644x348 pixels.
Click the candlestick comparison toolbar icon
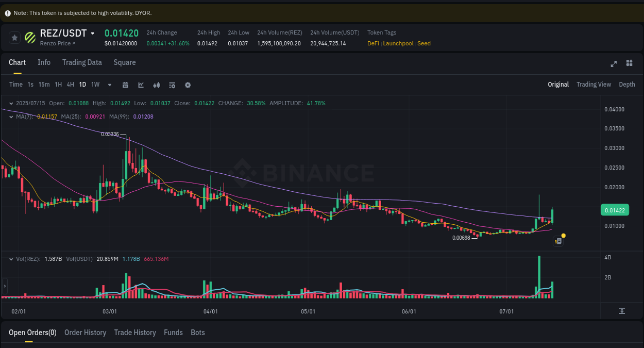(157, 85)
